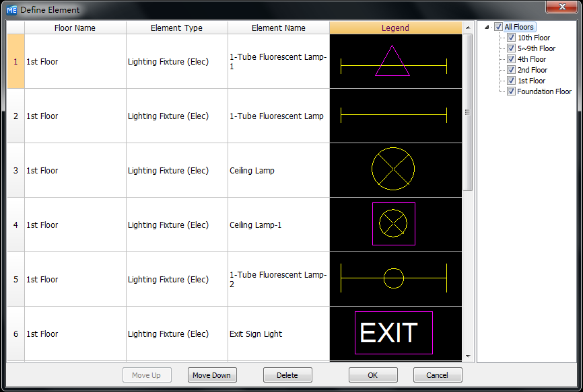The image size is (583, 392).
Task: Uncheck the 10th Floor checkbox
Action: click(511, 38)
